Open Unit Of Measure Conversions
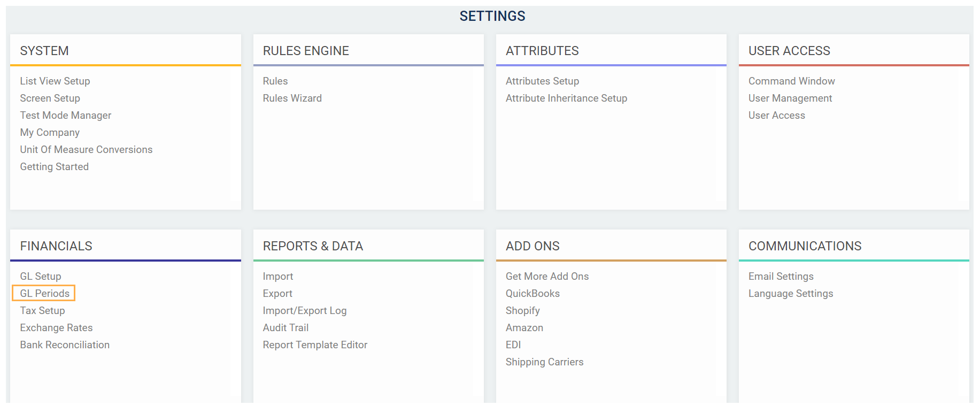This screenshot has height=413, width=980. (86, 149)
